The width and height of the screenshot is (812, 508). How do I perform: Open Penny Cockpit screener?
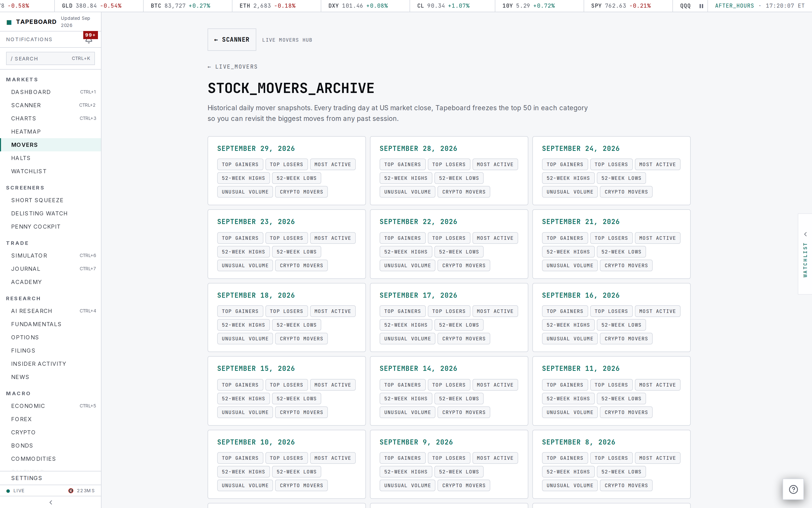point(51,227)
